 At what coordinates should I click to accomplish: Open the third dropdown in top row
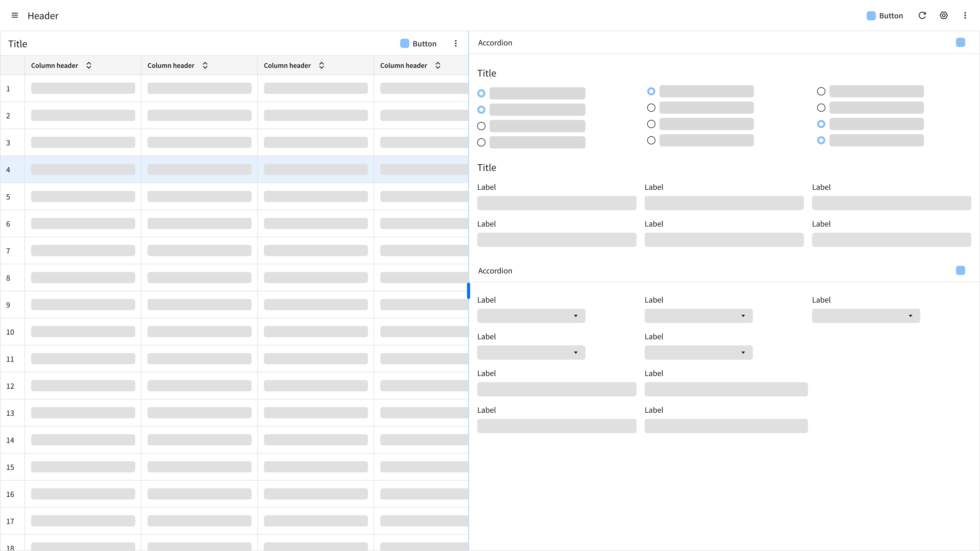pyautogui.click(x=866, y=316)
